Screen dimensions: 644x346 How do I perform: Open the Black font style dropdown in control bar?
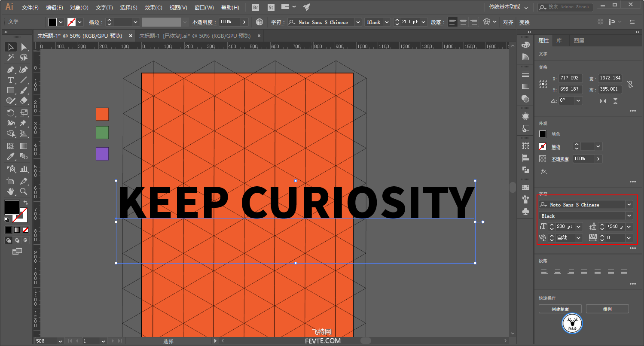coord(387,22)
